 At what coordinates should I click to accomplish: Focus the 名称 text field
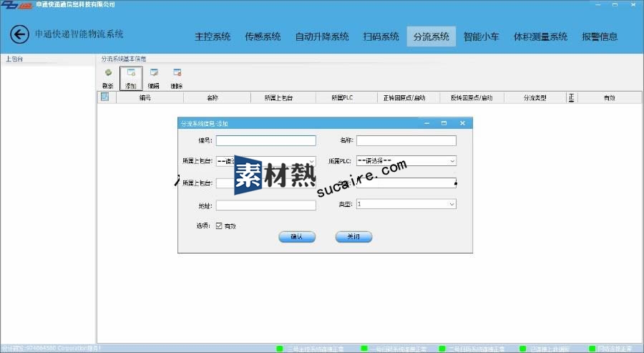pyautogui.click(x=406, y=140)
